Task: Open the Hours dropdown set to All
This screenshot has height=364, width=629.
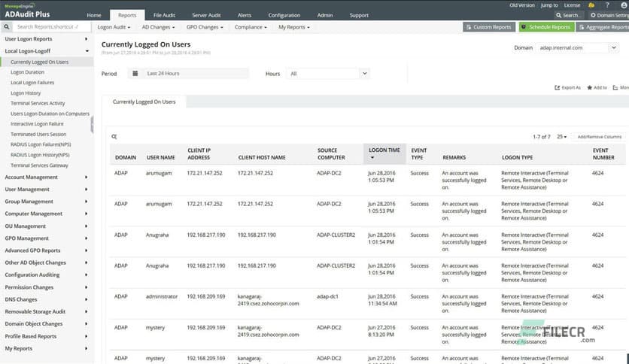Action: (x=328, y=74)
